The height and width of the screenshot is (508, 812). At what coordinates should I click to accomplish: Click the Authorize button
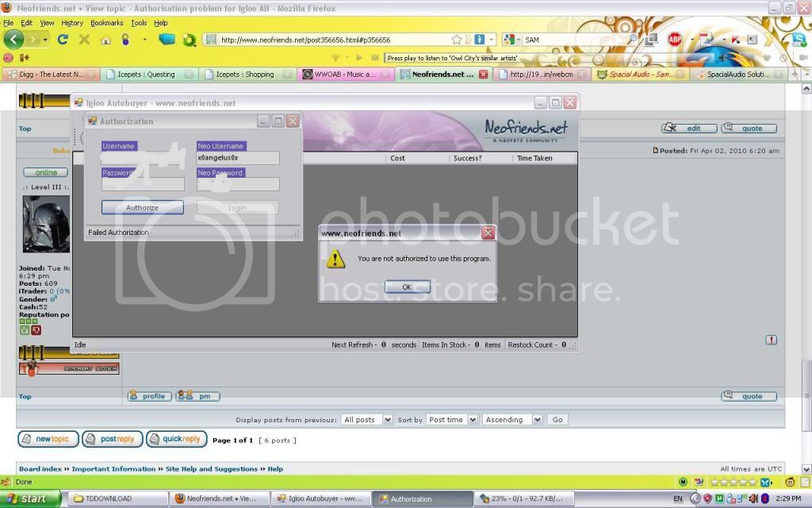click(143, 207)
